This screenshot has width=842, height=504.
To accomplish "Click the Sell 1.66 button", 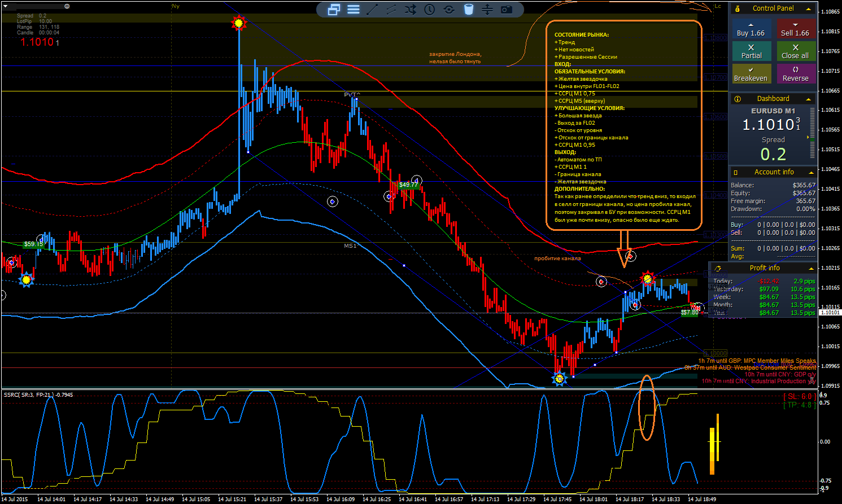I will 796,29.
